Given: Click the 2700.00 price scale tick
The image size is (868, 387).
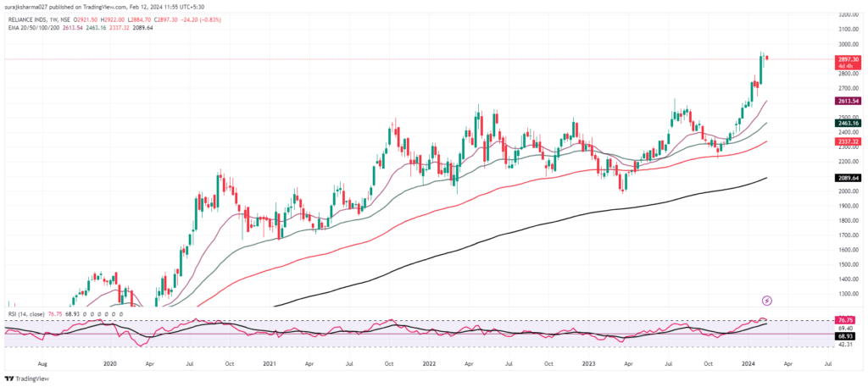Looking at the screenshot, I should coord(847,88).
